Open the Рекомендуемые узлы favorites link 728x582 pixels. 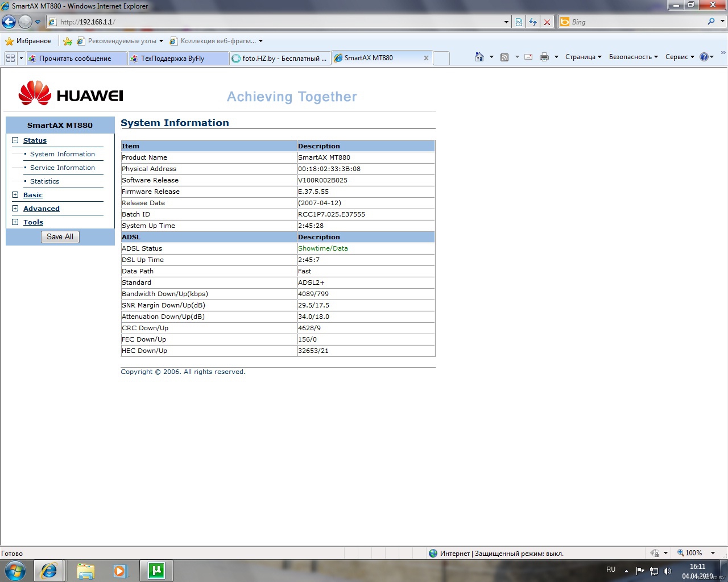pos(120,41)
